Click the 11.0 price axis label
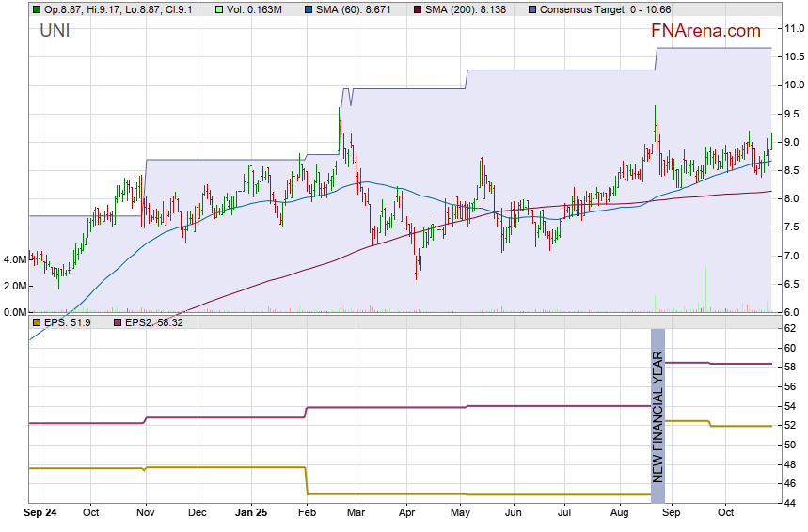This screenshot has width=808, height=532. [x=794, y=29]
